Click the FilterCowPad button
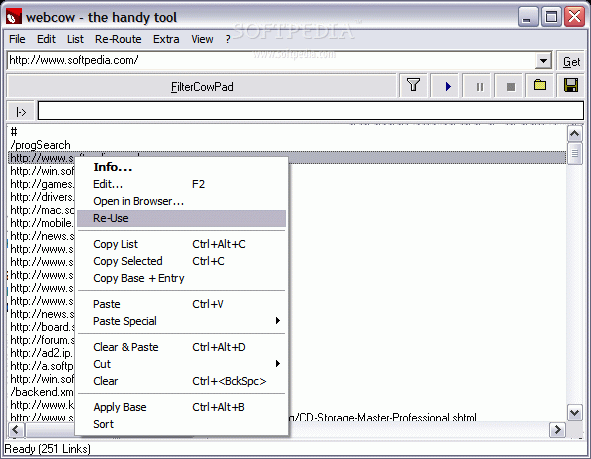The image size is (591, 459). (x=202, y=87)
